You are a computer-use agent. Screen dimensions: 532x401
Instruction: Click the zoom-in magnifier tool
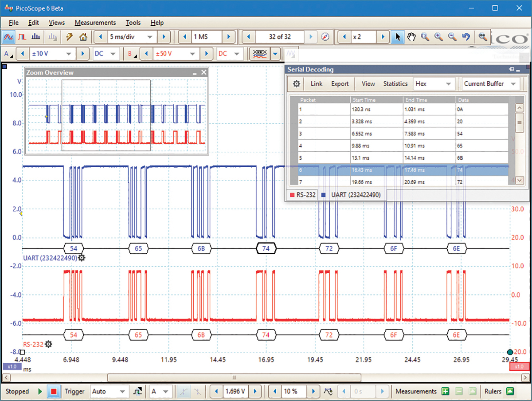438,37
